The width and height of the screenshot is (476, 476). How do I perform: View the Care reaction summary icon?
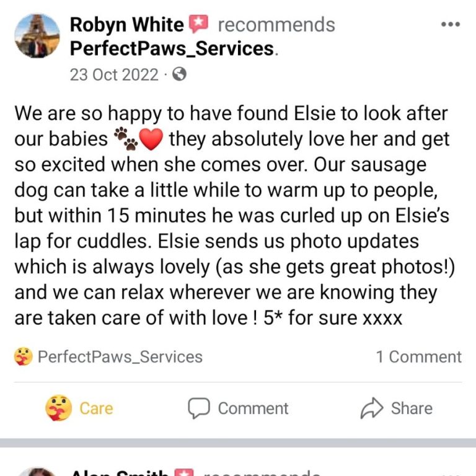[x=24, y=356]
